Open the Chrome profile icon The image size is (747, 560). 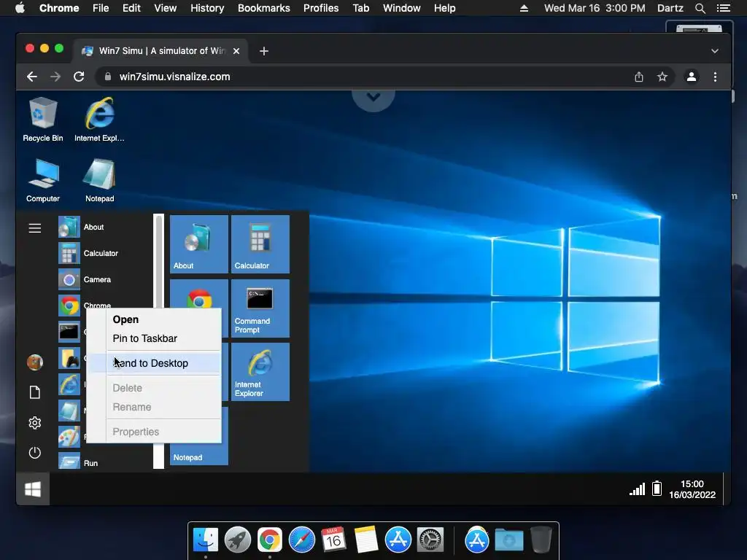coord(692,77)
